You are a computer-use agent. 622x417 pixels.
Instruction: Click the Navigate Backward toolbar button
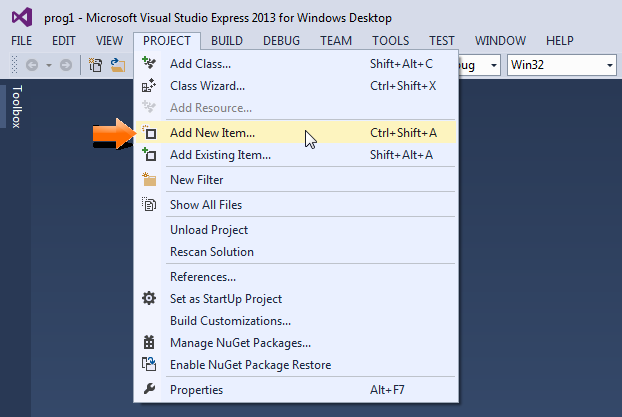[x=32, y=65]
